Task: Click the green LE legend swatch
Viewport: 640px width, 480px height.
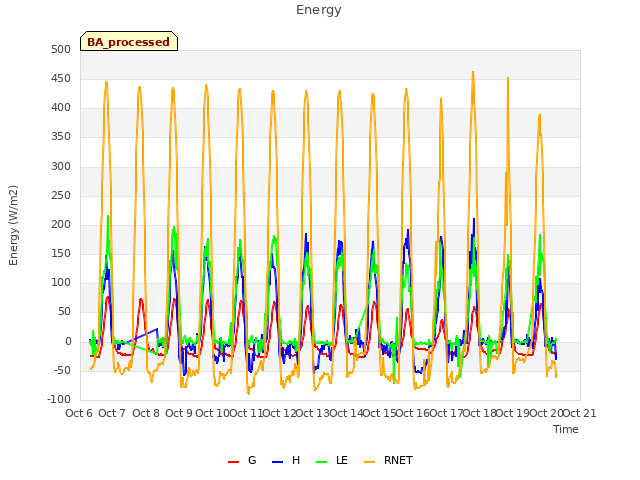Action: click(322, 462)
